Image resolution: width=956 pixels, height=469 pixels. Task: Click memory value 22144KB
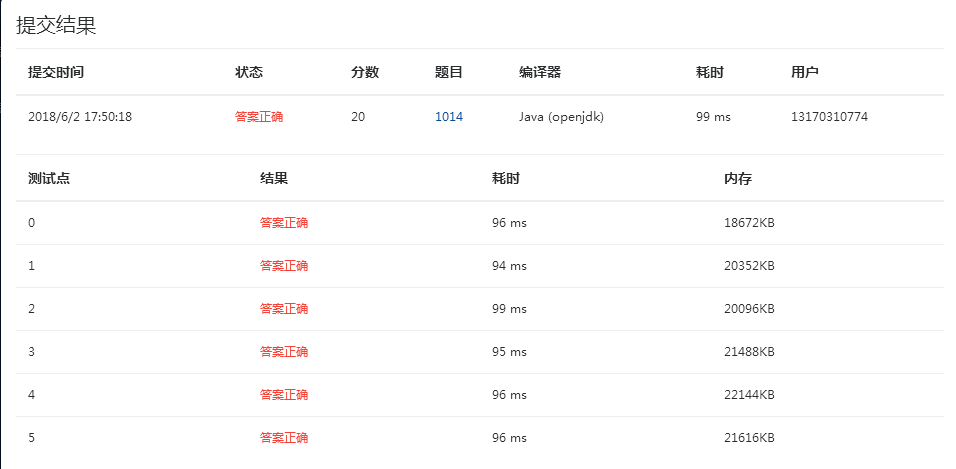[749, 395]
